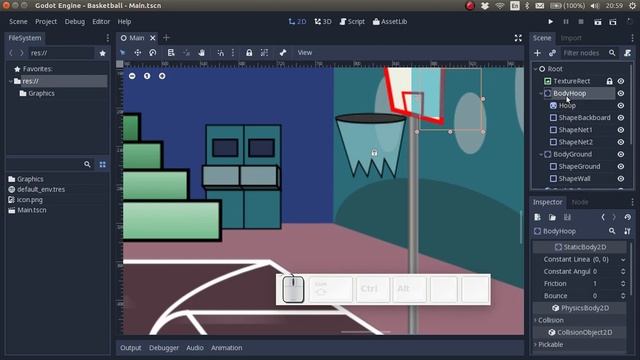This screenshot has height=360, width=640.
Task: Adjust the Constant Angular velocity stepper
Action: click(x=623, y=271)
